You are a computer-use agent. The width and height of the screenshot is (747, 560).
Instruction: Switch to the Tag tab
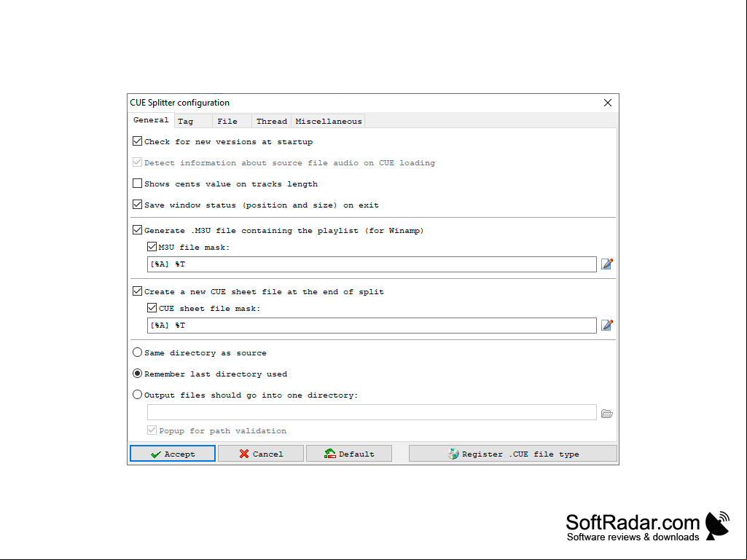pos(193,122)
